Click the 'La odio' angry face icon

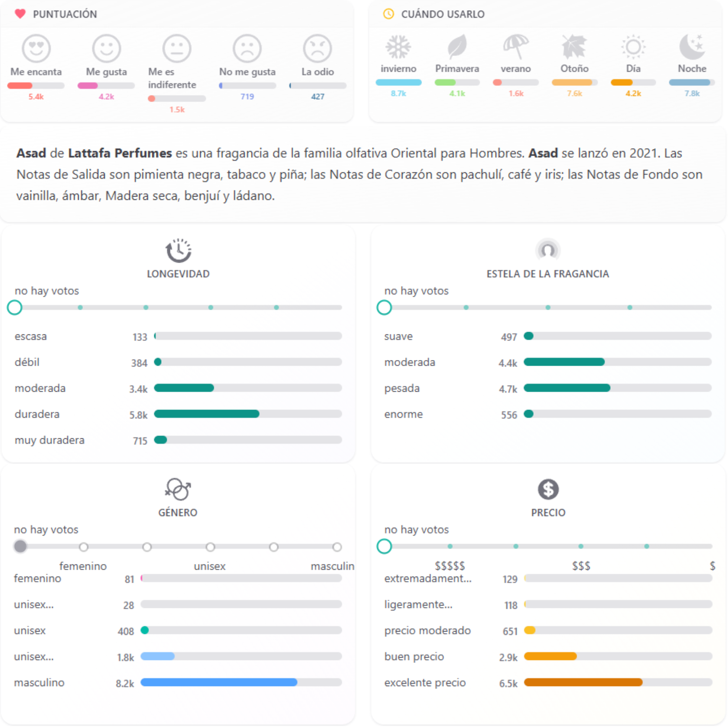click(317, 48)
